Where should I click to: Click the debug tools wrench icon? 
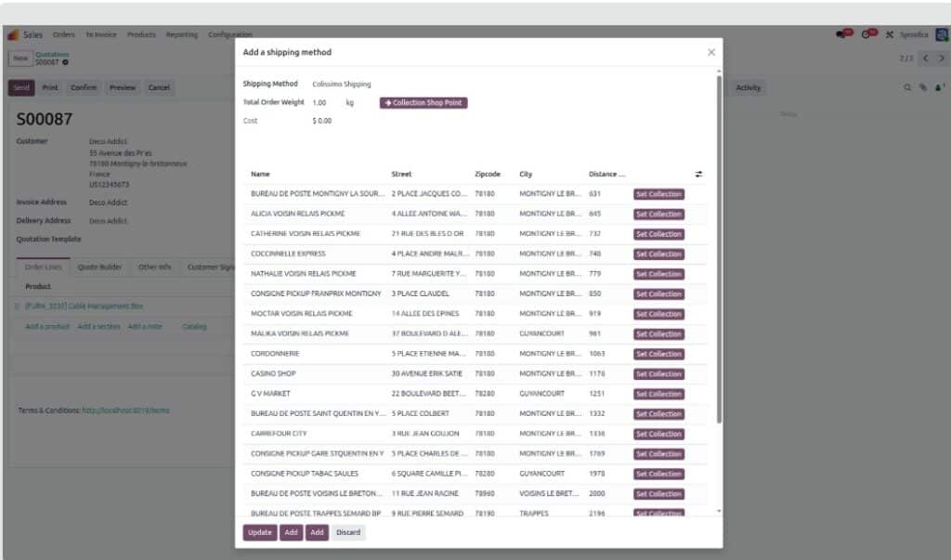(890, 35)
